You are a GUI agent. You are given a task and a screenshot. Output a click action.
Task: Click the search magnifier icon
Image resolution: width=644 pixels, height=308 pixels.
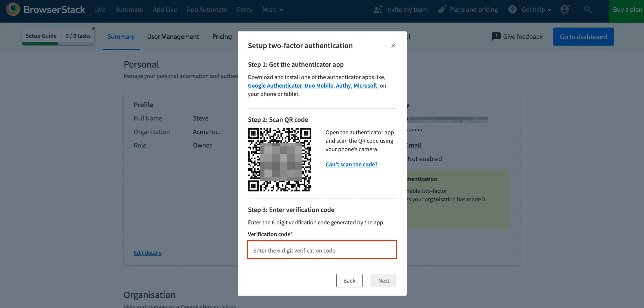[x=587, y=10]
